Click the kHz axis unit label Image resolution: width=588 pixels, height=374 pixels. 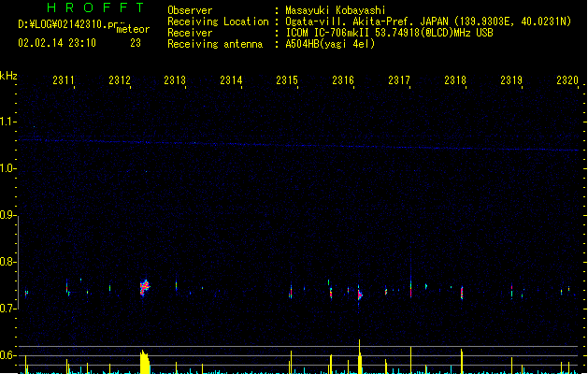[8, 76]
